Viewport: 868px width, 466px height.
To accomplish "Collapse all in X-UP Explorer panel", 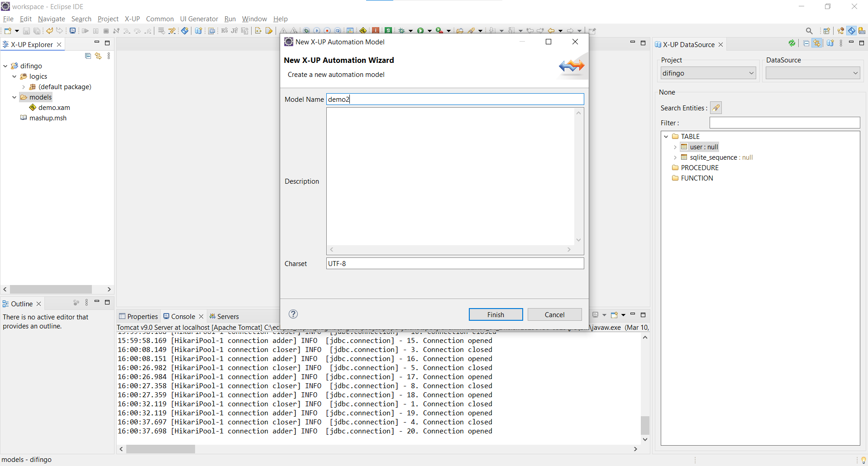I will click(88, 56).
